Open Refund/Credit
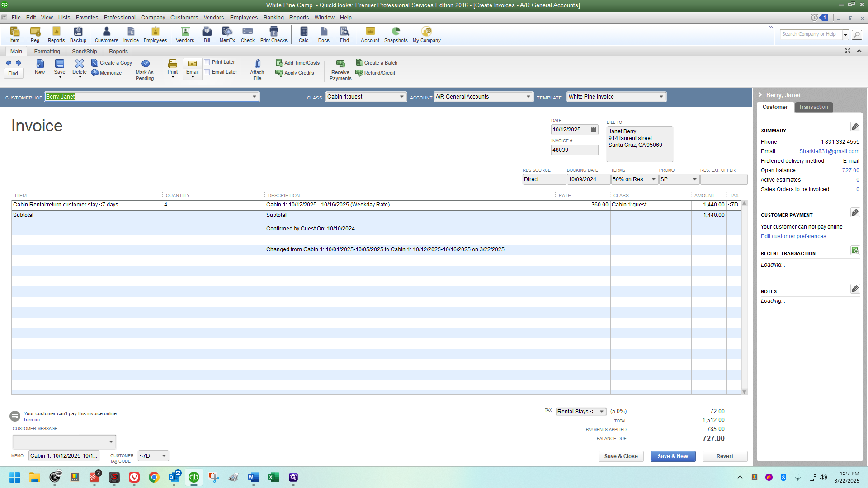 [x=376, y=73]
